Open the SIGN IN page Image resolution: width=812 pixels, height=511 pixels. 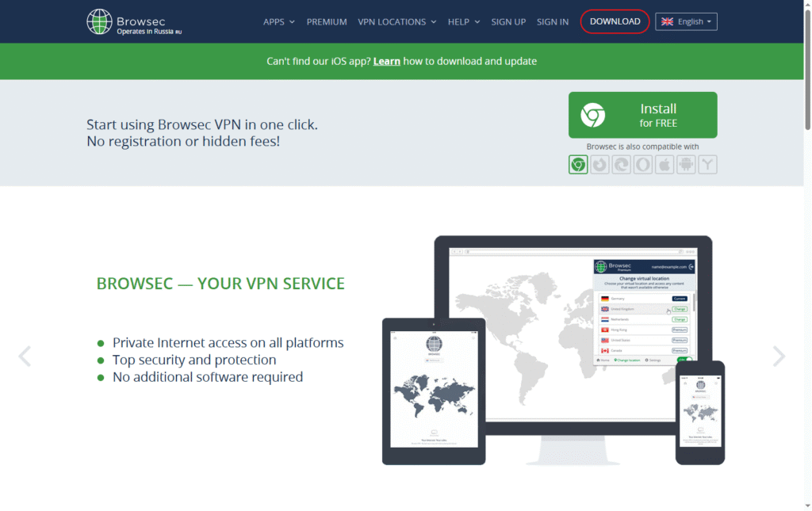[553, 22]
